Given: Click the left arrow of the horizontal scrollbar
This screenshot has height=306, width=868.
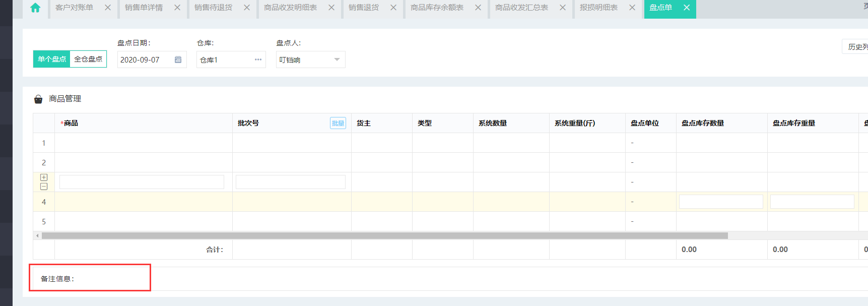Looking at the screenshot, I should coord(37,235).
